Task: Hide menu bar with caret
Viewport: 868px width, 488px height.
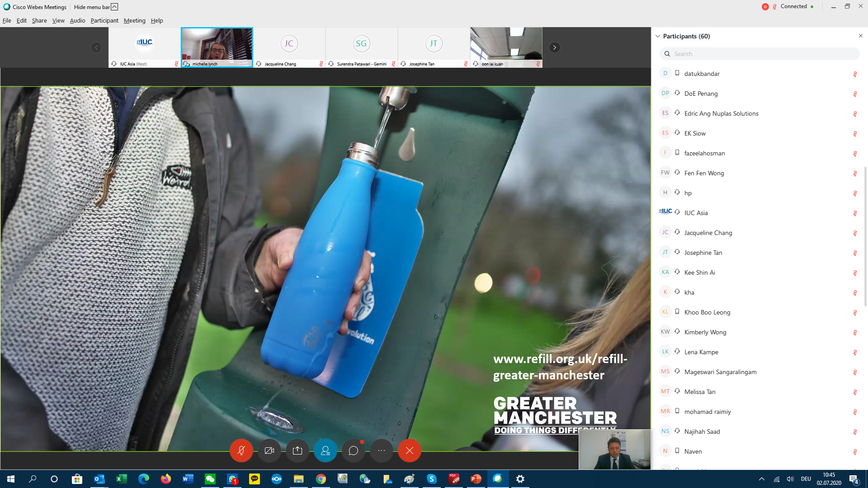Action: (114, 7)
